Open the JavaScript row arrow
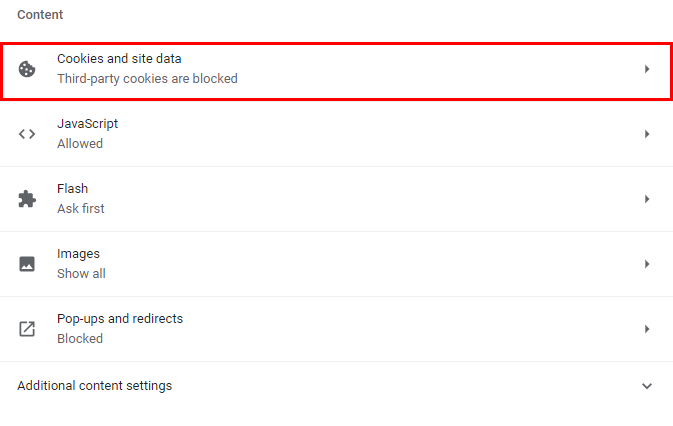 coord(647,134)
